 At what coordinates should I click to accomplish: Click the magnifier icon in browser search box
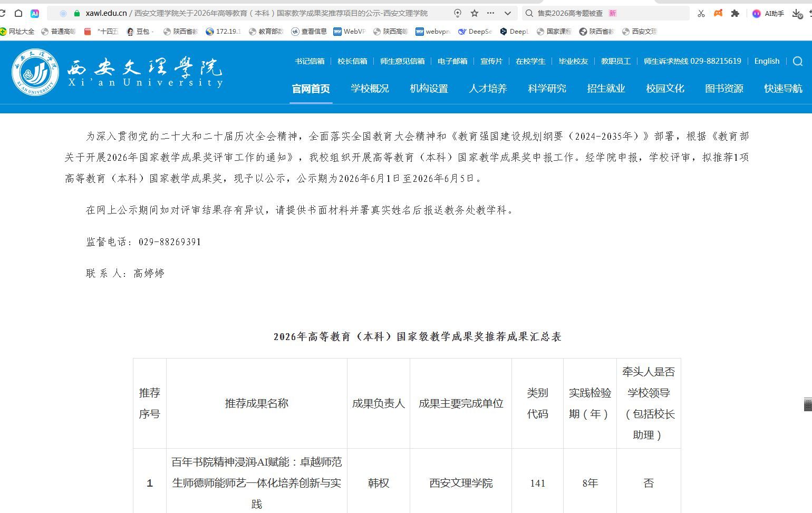[x=529, y=13]
